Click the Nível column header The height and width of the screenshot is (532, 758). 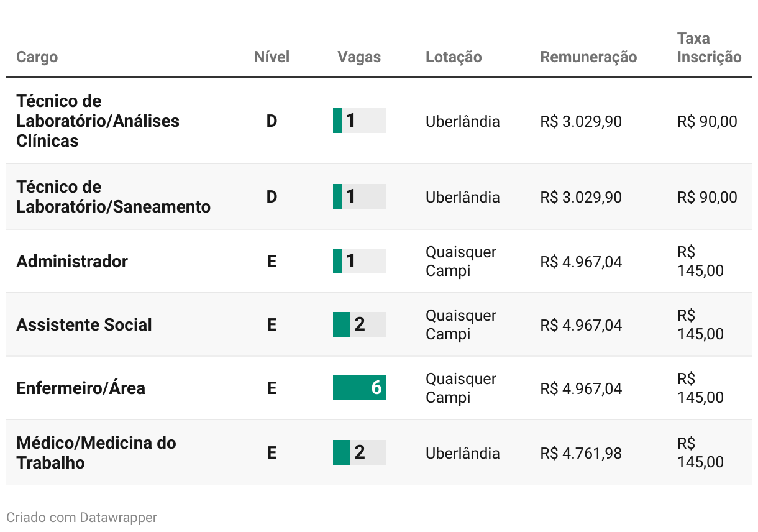pos(272,57)
